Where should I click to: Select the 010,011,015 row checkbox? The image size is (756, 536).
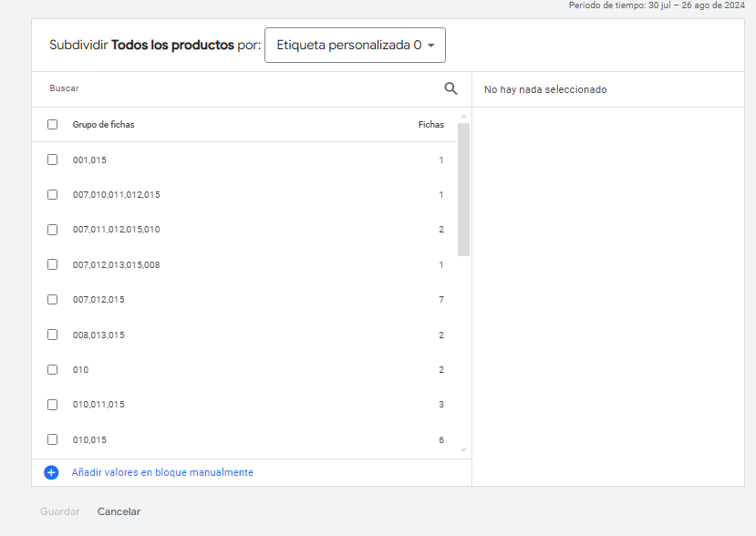pos(53,405)
